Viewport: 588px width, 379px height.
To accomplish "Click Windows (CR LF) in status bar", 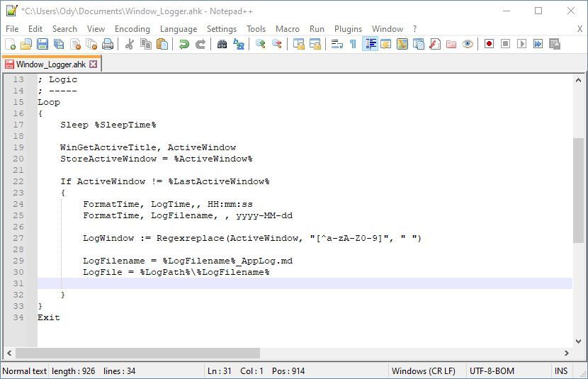I will 424,371.
